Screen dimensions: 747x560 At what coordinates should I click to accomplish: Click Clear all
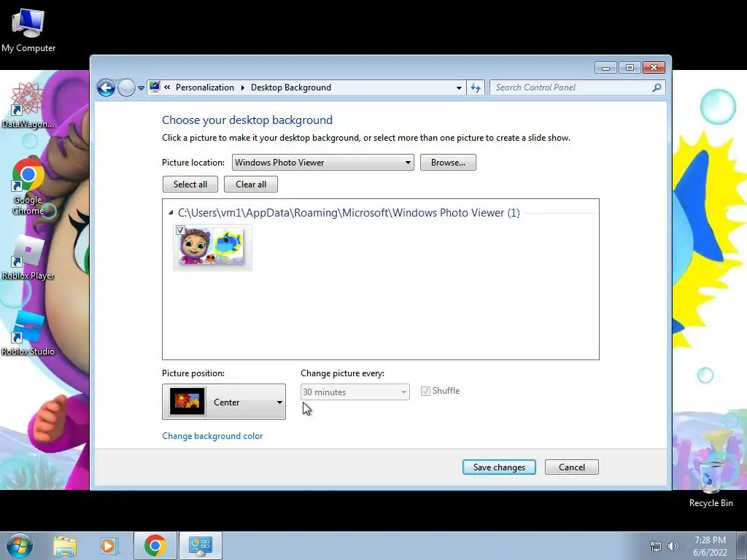(x=251, y=184)
